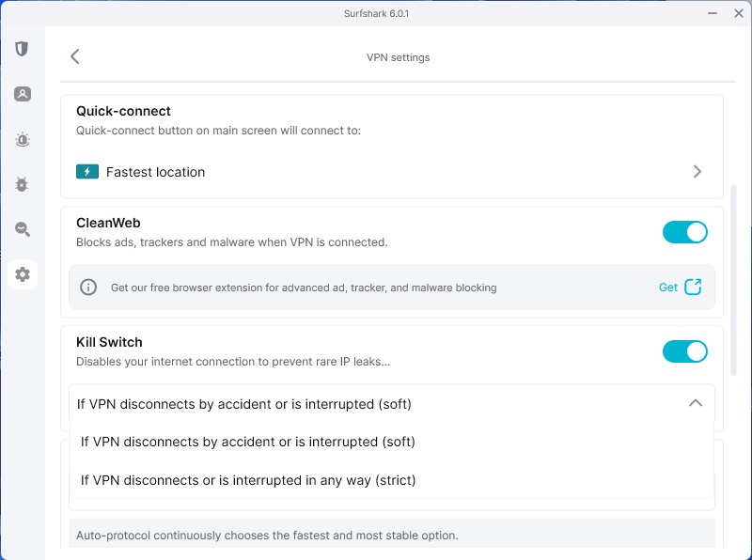Open the account profile icon in sidebar

point(22,94)
